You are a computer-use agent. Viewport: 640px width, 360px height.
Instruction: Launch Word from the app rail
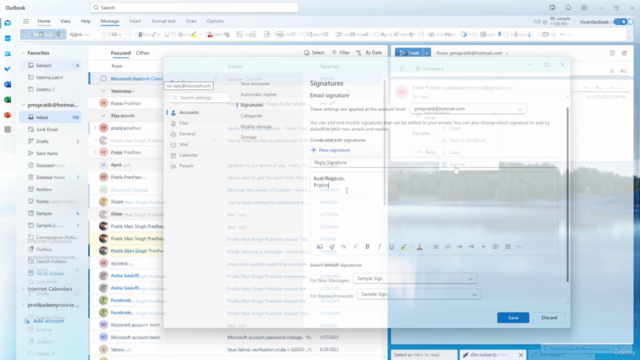[7, 84]
